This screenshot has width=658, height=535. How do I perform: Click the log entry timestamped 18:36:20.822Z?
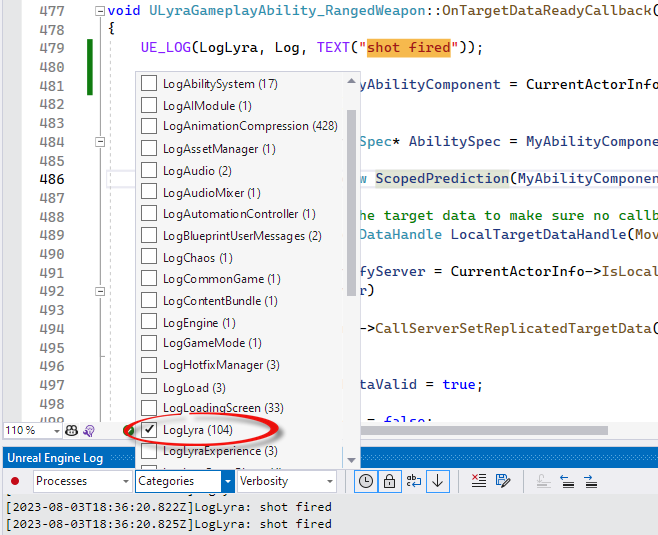pyautogui.click(x=169, y=507)
